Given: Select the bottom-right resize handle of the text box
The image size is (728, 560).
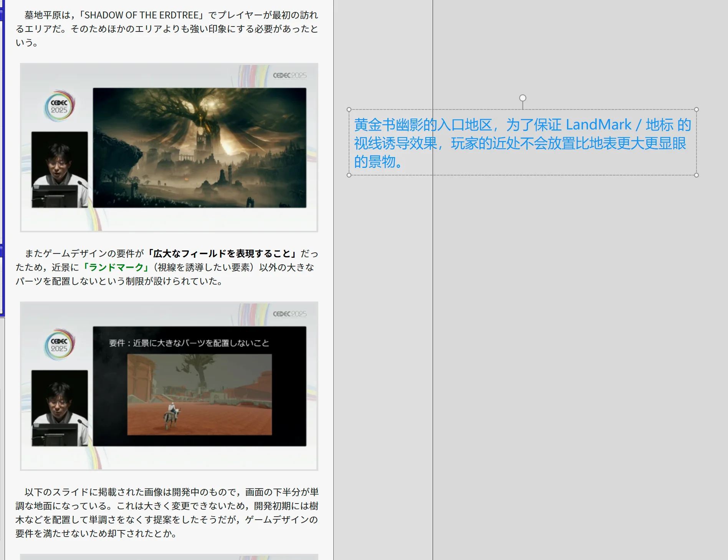Looking at the screenshot, I should coord(697,175).
